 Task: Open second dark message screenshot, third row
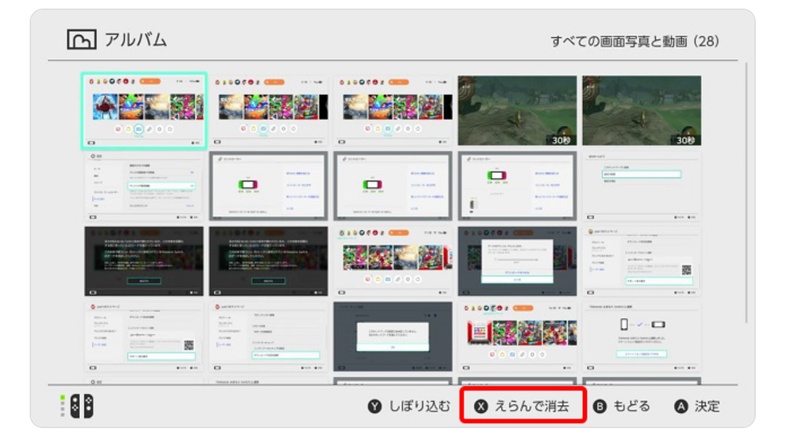pos(268,261)
